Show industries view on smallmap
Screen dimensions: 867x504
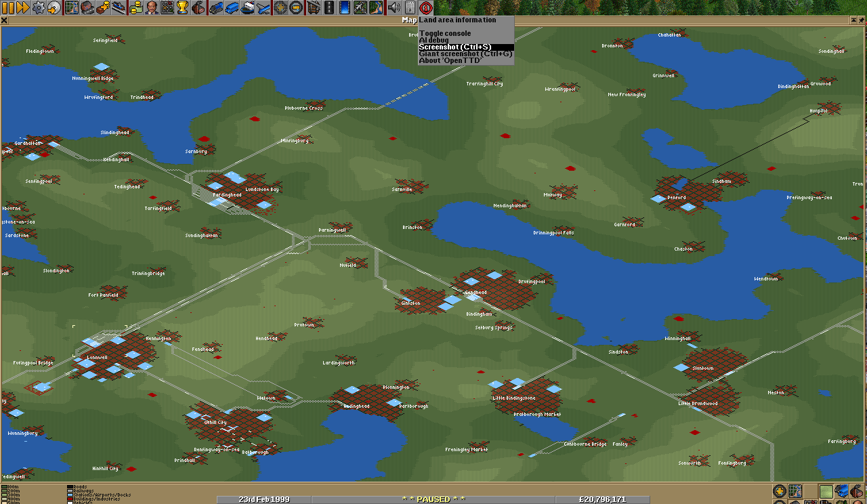855,491
